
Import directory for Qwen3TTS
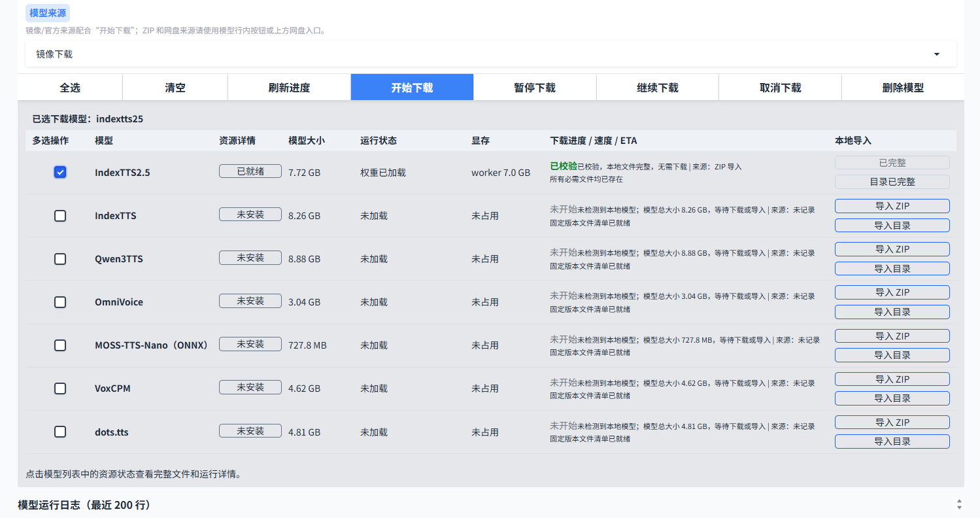point(892,269)
